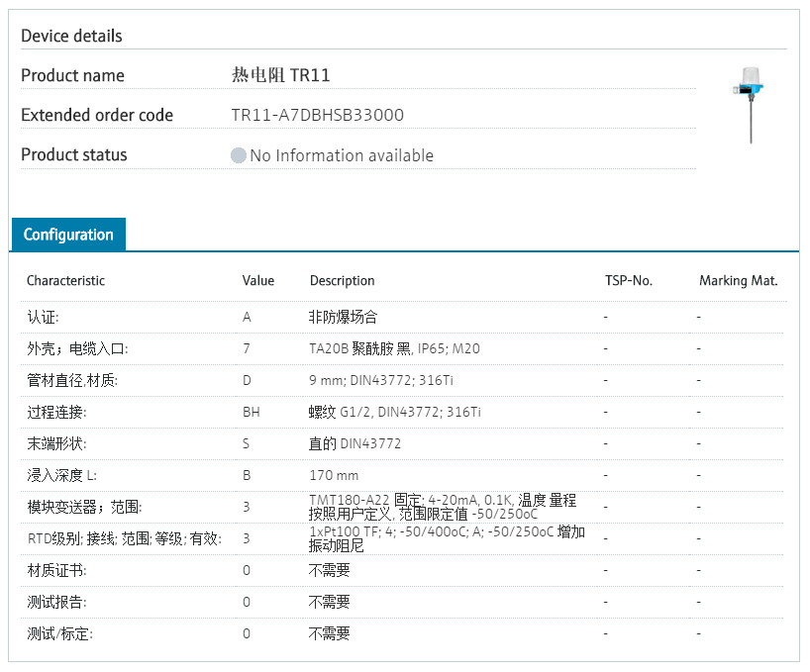Screen dimensions: 810x672
Task: Click the BH value cell
Action: (252, 413)
